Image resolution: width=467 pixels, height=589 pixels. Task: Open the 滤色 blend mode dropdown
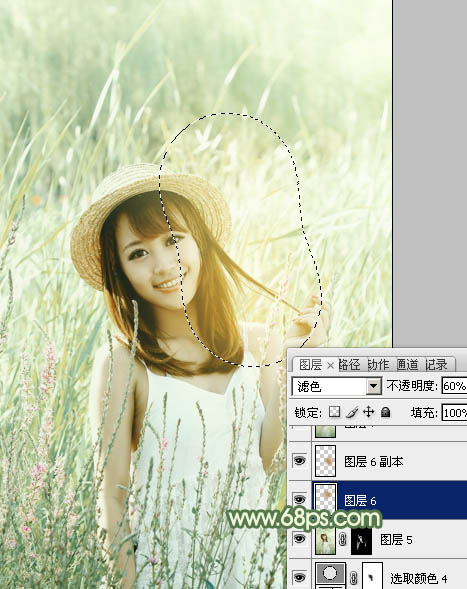click(x=336, y=386)
